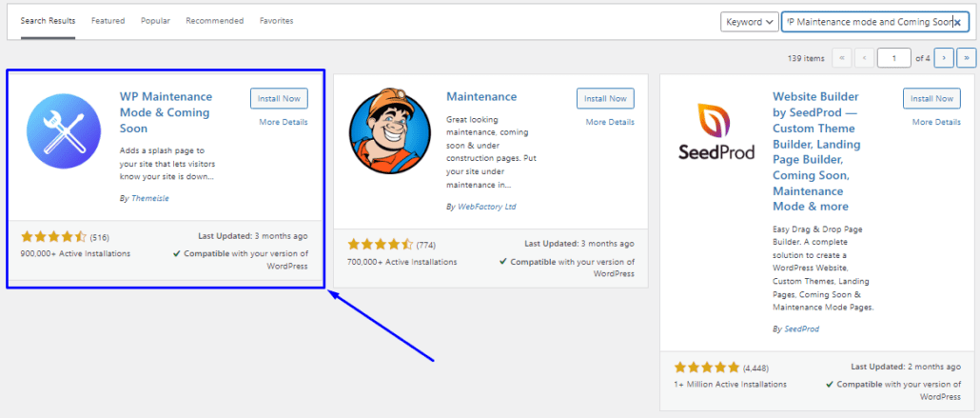Open More Details for Maintenance plugin
This screenshot has width=980, height=418.
(x=610, y=122)
